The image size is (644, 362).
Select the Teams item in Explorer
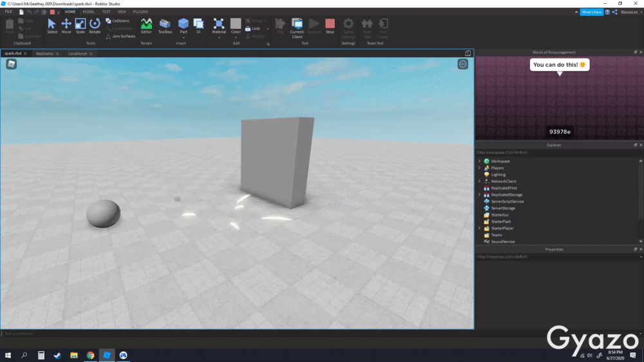[x=496, y=235]
